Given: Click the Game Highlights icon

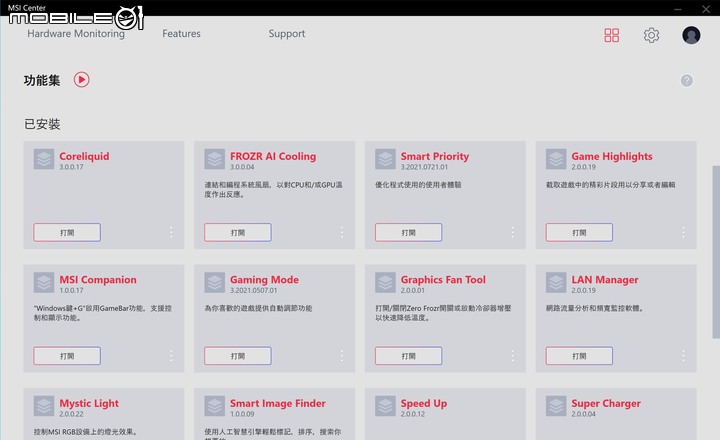Looking at the screenshot, I should point(556,159).
